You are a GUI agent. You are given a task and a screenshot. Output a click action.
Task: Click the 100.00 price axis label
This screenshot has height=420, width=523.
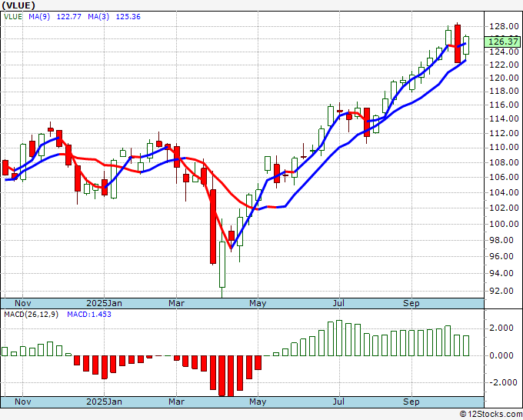point(504,224)
